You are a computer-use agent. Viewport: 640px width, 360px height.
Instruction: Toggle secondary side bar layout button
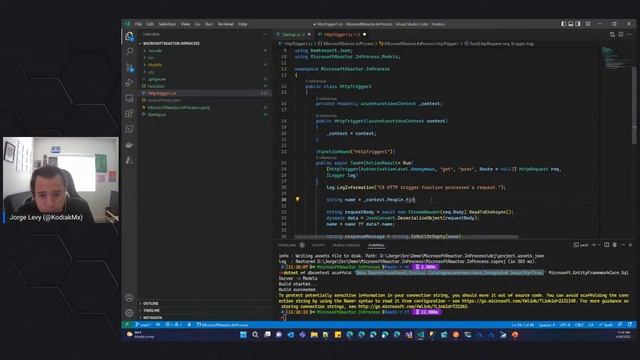pos(578,24)
